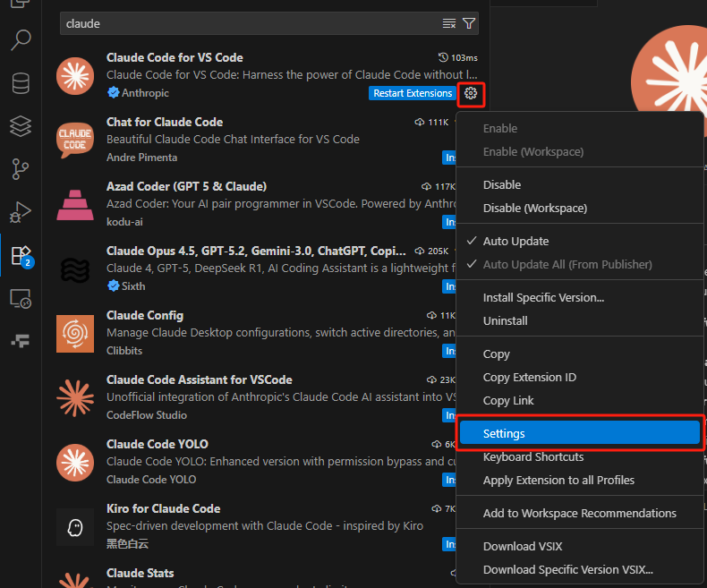Click the bottom pixel-style activity bar icon
Viewport: 707px width, 588px height.
click(x=21, y=341)
